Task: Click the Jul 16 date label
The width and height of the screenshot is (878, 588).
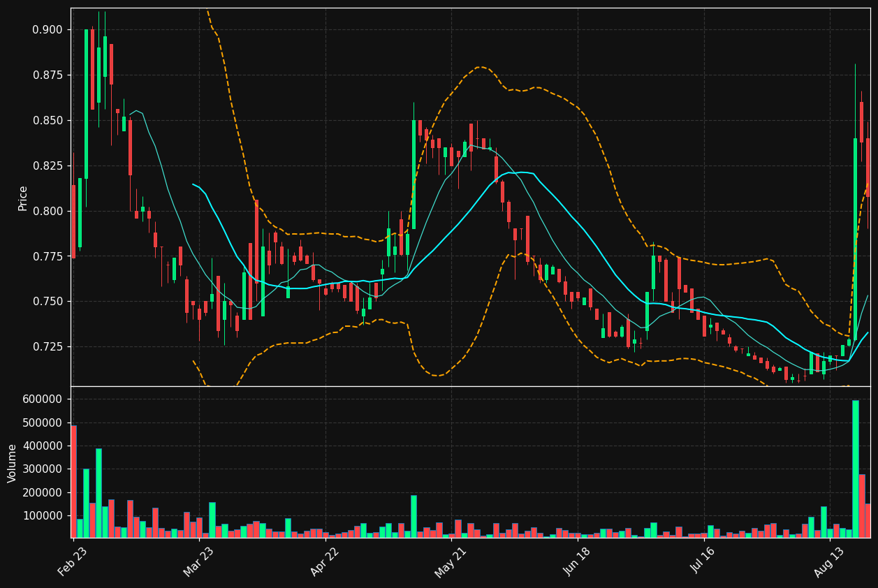Action: tap(705, 561)
